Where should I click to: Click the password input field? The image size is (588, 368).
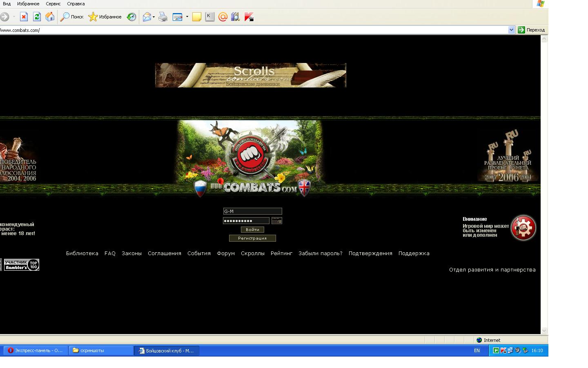pos(246,221)
